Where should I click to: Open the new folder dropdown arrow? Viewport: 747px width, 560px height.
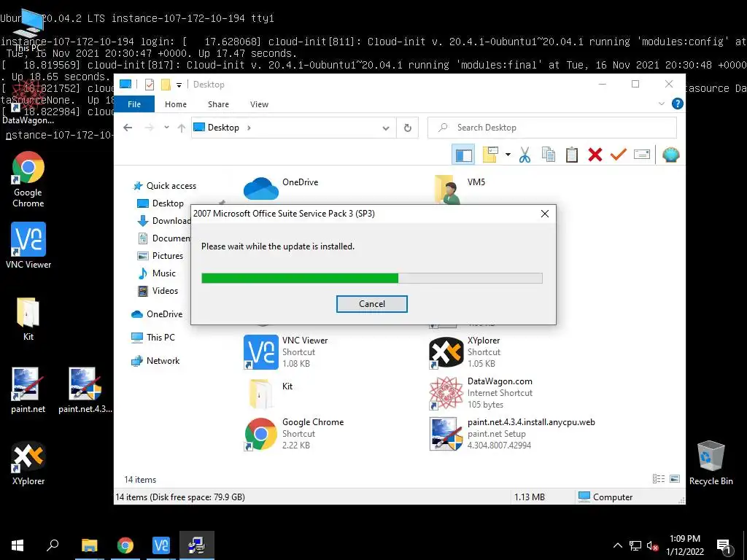click(x=508, y=155)
